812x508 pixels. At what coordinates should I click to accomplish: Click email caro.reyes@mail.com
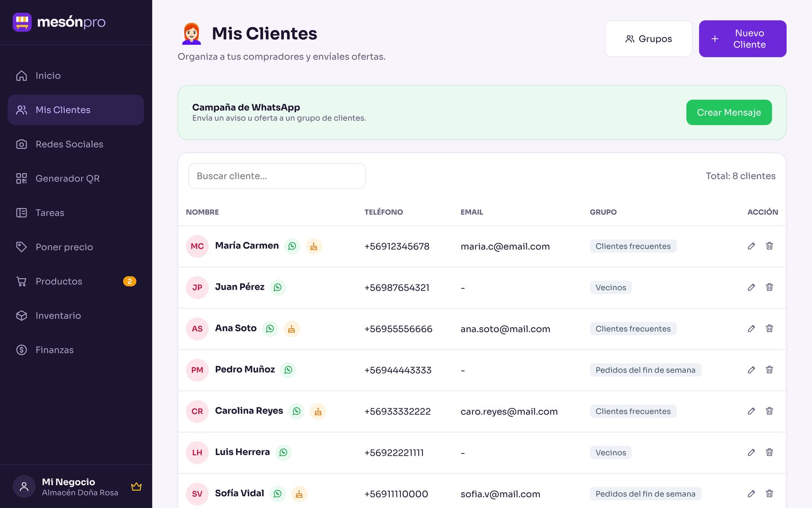(509, 411)
